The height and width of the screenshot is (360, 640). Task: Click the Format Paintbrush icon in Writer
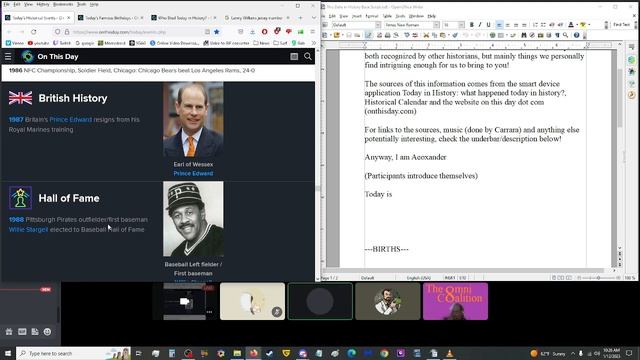tap(455, 36)
